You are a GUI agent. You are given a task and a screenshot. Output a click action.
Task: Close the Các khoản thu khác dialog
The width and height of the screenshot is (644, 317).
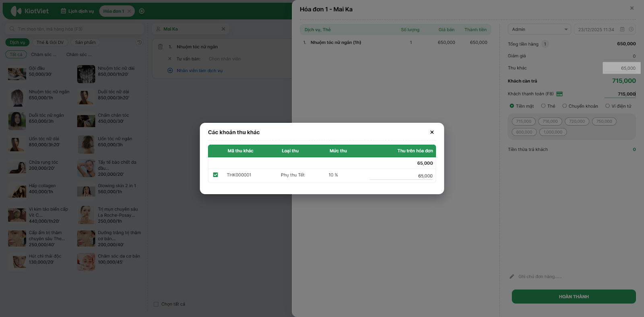click(x=432, y=132)
